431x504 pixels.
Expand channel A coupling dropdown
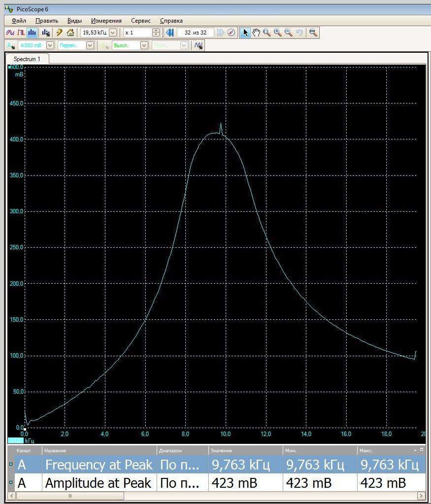tap(90, 45)
